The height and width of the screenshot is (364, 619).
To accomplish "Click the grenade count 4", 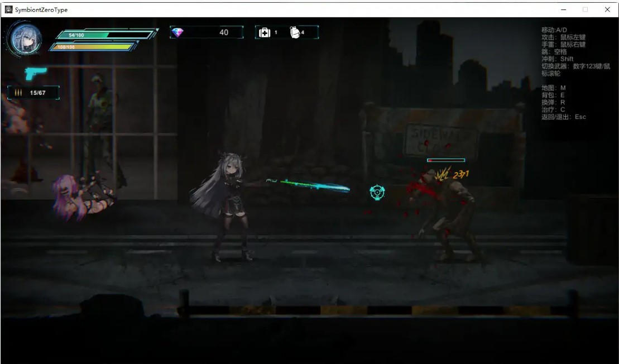I will pos(303,32).
